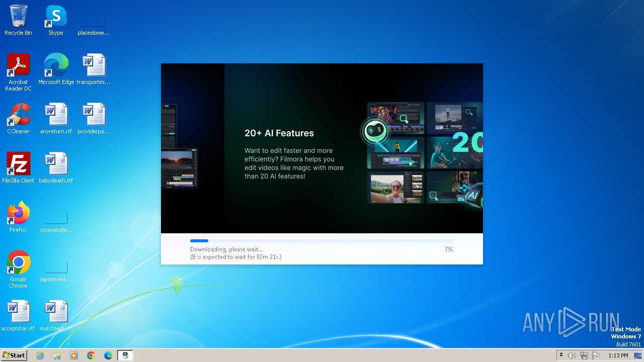Click the clock showing 1:13 PM
The image size is (644, 362).
618,355
